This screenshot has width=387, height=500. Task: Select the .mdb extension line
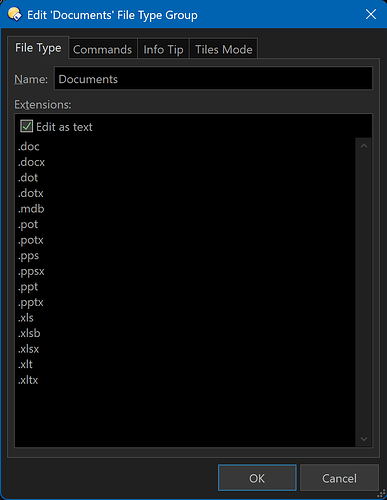click(31, 209)
